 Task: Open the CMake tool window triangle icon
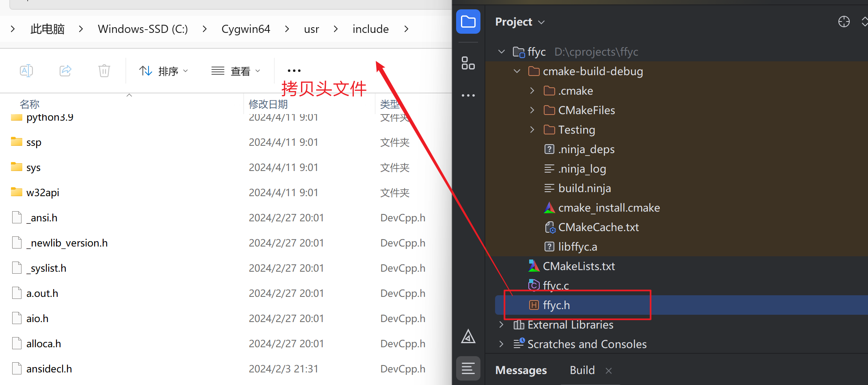[x=468, y=336]
